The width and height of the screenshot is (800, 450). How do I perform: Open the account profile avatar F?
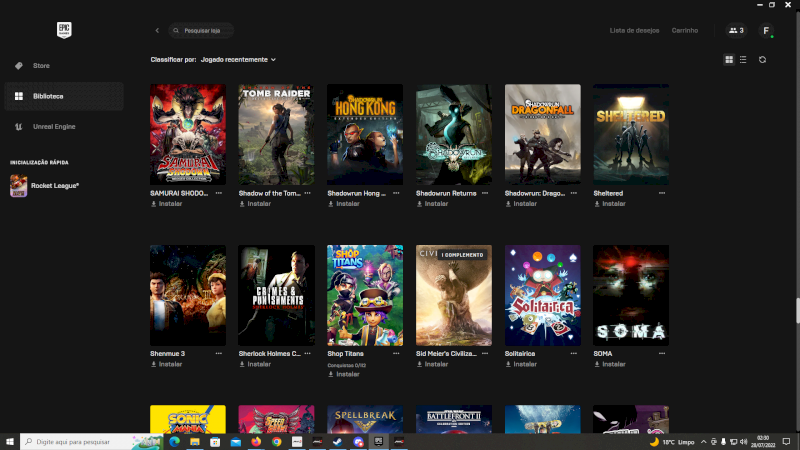[x=766, y=31]
